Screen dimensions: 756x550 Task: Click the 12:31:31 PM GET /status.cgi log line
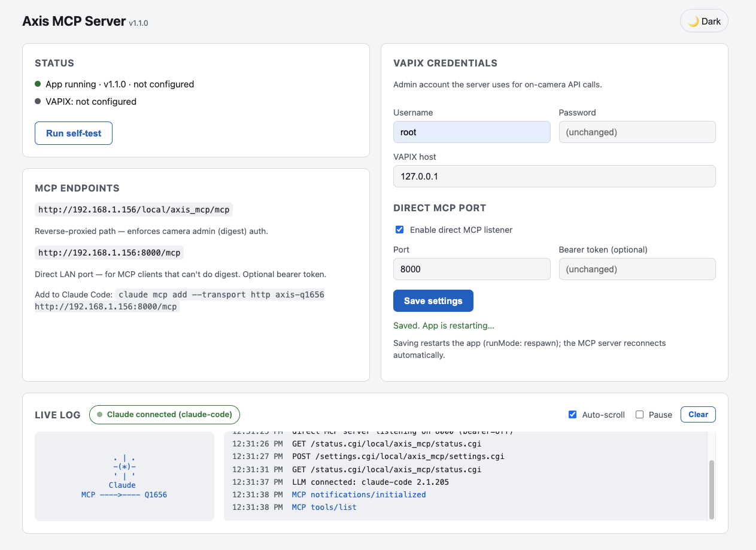click(x=357, y=470)
